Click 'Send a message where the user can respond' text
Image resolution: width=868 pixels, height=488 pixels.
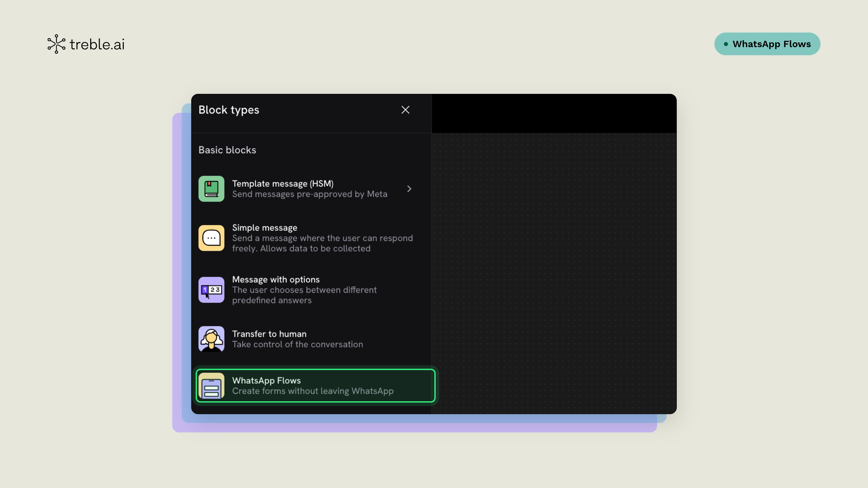322,238
